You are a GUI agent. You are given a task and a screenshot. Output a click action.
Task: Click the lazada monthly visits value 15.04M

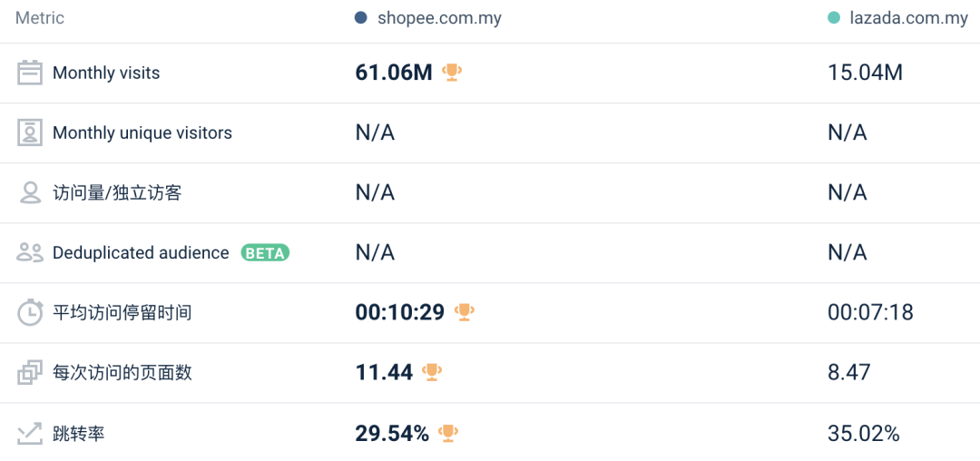click(865, 73)
